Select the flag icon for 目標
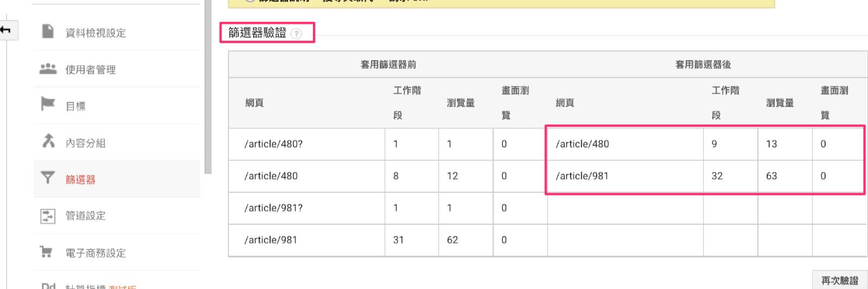The height and width of the screenshot is (289, 868). pos(48,103)
